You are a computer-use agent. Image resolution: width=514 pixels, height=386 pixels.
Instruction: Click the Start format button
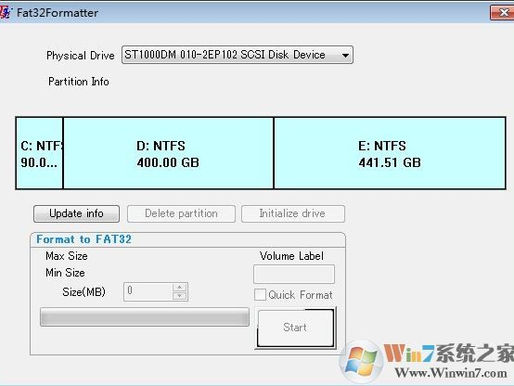click(x=295, y=328)
